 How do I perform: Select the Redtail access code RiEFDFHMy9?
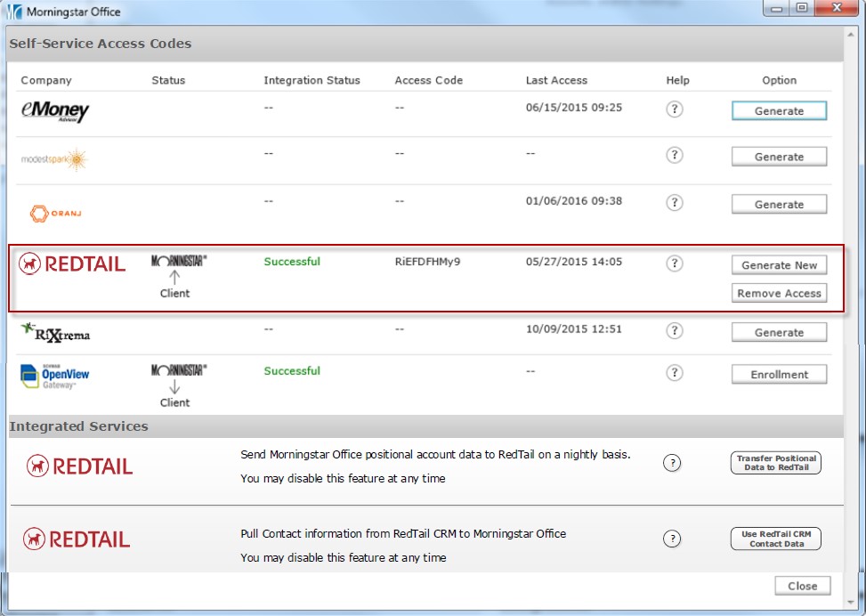click(428, 263)
